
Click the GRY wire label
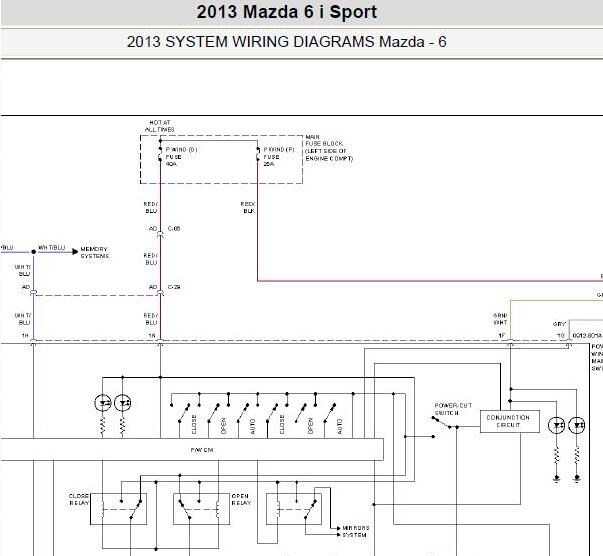[x=559, y=324]
